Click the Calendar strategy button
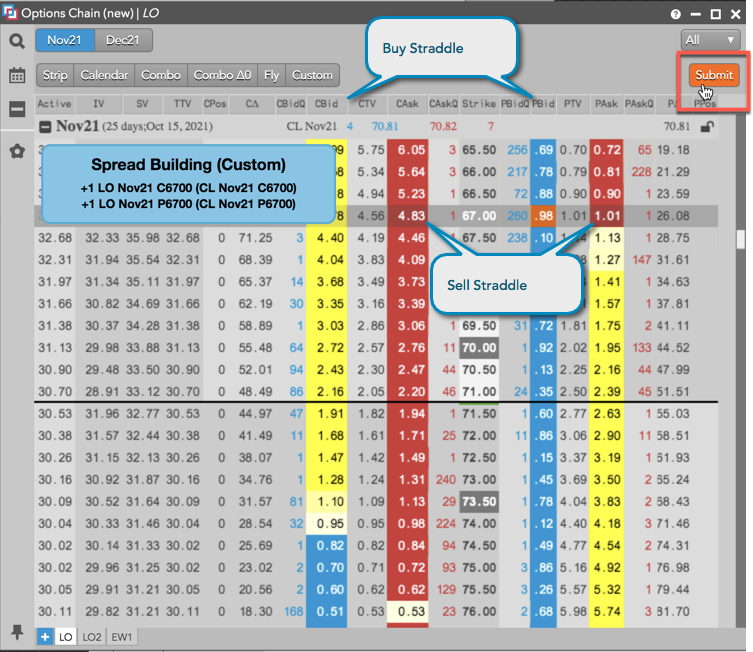Image resolution: width=753 pixels, height=652 pixels. (x=104, y=75)
